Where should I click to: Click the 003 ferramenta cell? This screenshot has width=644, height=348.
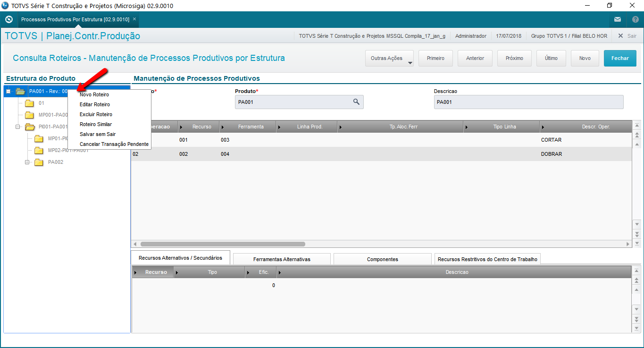(x=225, y=140)
